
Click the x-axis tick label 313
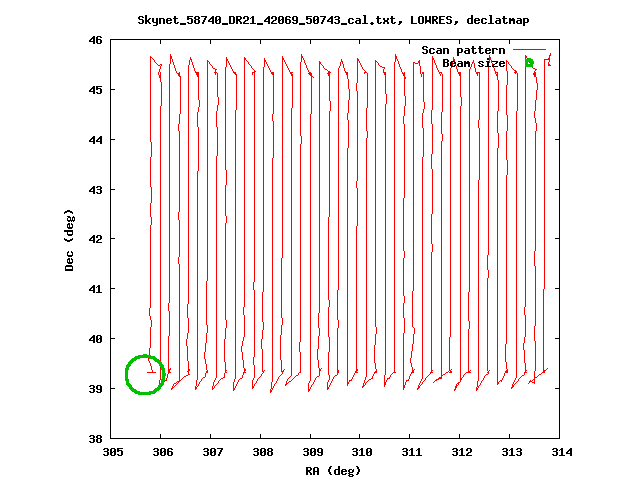(x=512, y=452)
